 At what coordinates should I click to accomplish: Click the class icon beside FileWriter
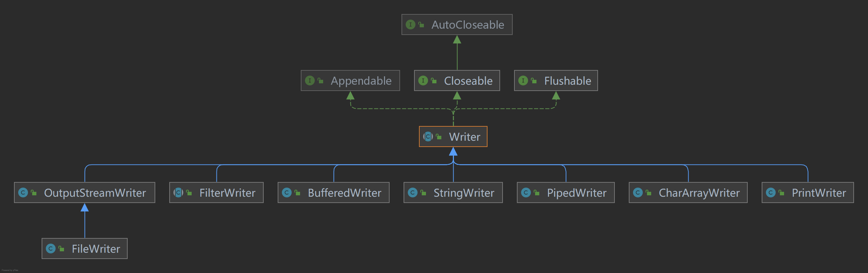click(51, 248)
